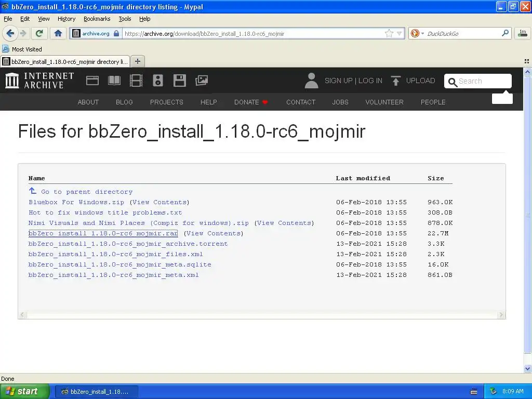Open the mojmir_meta.xml link
Image resolution: width=532 pixels, height=399 pixels.
coord(114,275)
